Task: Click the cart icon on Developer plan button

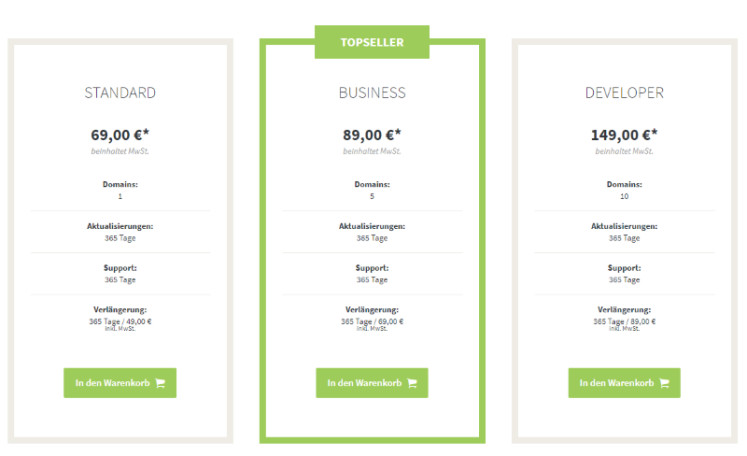Action: pyautogui.click(x=664, y=383)
